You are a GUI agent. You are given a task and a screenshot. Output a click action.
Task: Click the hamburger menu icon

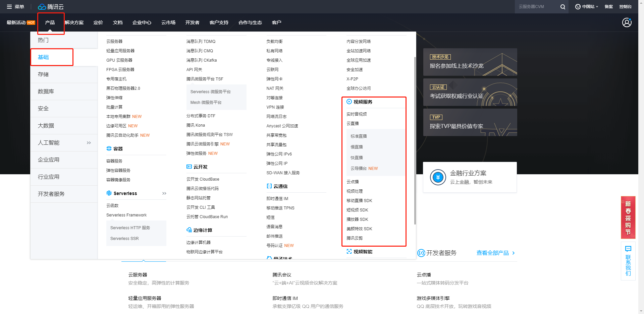pos(9,7)
